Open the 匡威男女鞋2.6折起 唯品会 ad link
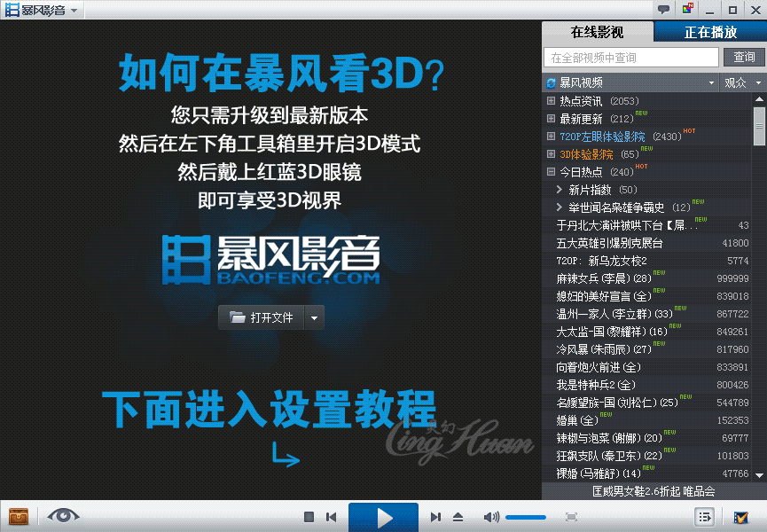The image size is (767, 532). click(x=654, y=491)
